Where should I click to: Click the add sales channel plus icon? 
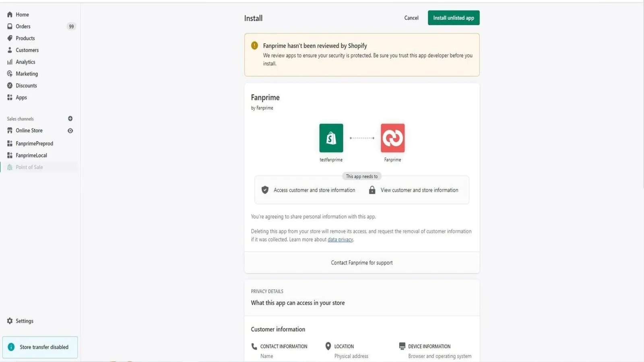click(x=70, y=119)
